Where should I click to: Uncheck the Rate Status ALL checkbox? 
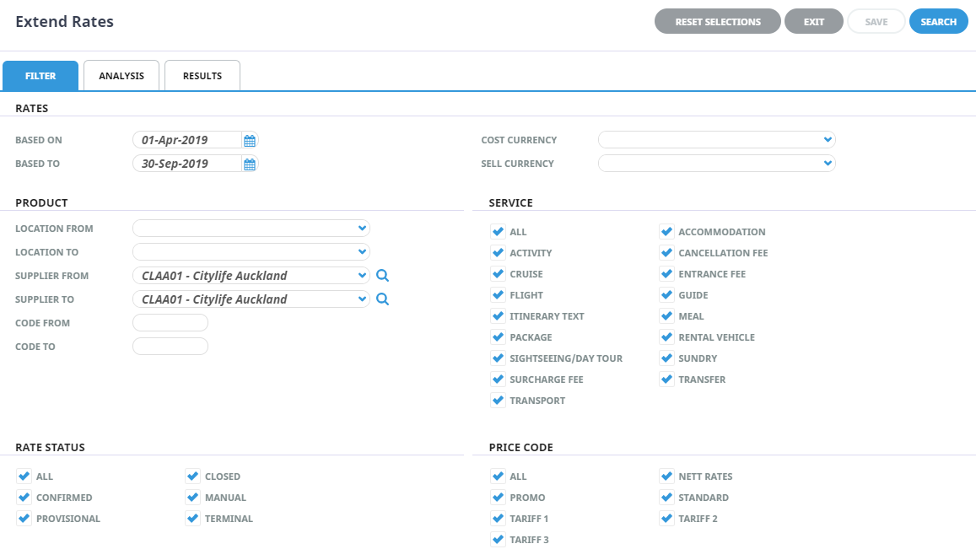(x=24, y=477)
